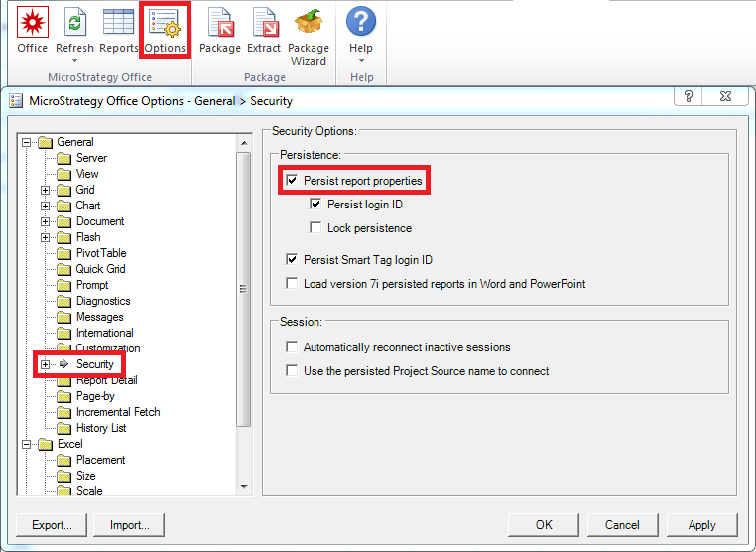Screen dimensions: 756x552
Task: Expand the Flash tree node
Action: pyautogui.click(x=46, y=238)
